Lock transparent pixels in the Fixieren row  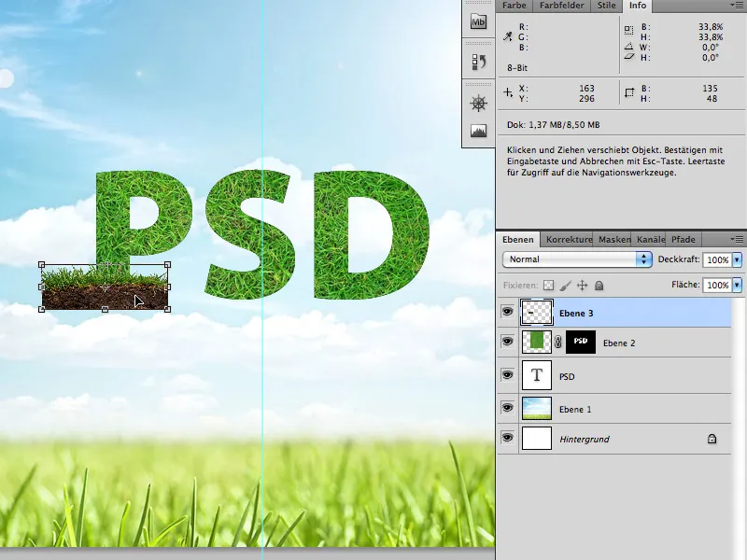pos(549,284)
